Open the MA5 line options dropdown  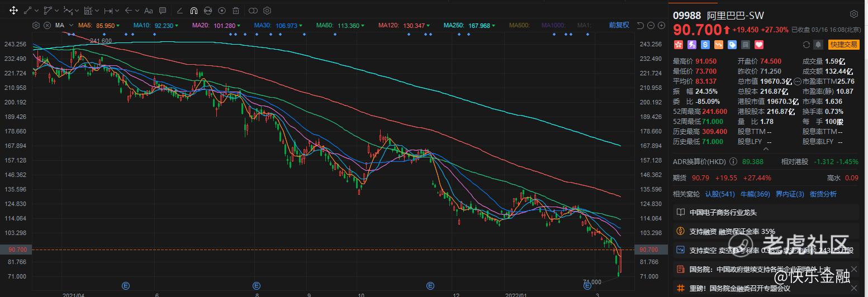tap(118, 26)
